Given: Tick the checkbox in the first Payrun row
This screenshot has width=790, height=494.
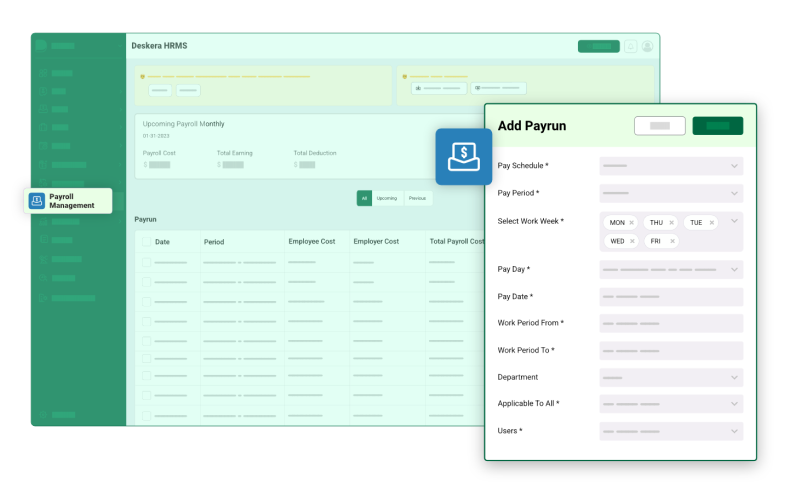Looking at the screenshot, I should point(146,262).
